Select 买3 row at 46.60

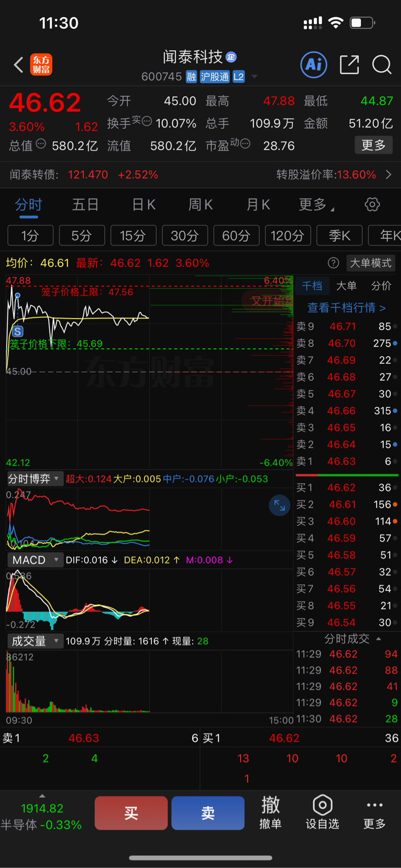[347, 521]
